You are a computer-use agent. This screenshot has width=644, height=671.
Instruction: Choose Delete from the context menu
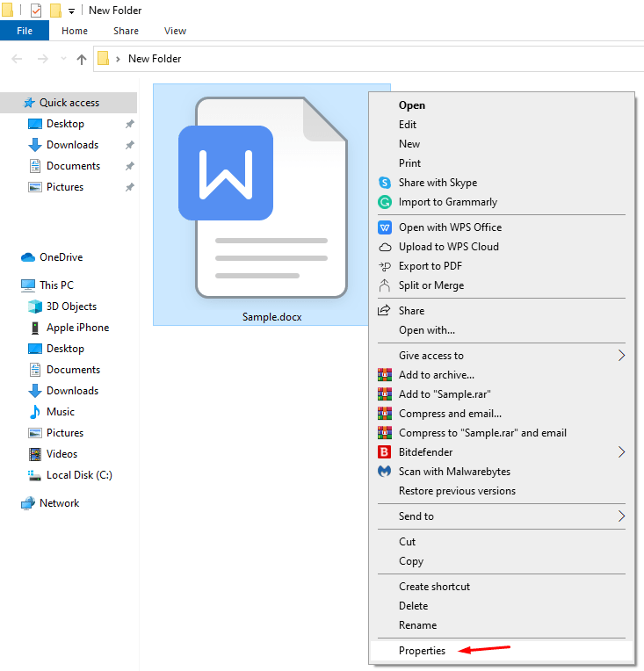point(502,606)
